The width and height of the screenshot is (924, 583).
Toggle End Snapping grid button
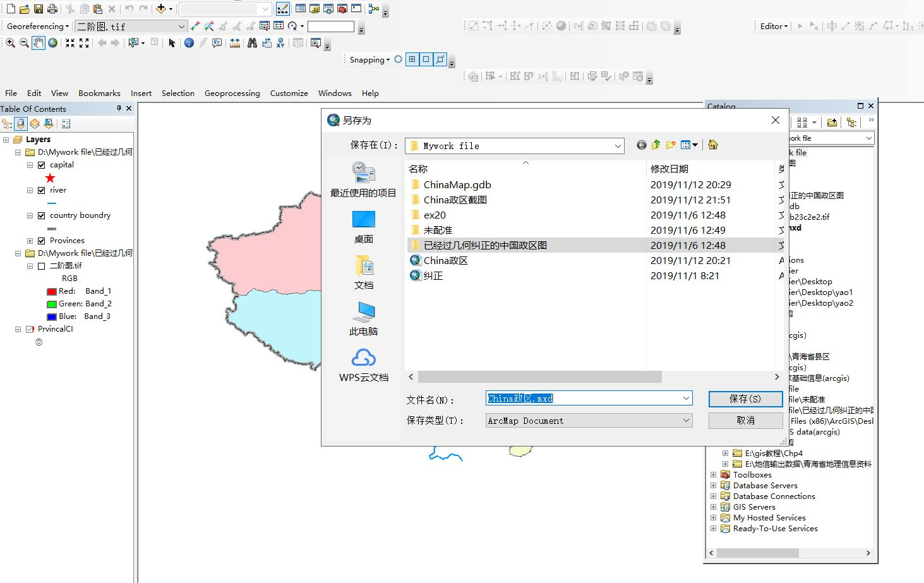tap(412, 59)
